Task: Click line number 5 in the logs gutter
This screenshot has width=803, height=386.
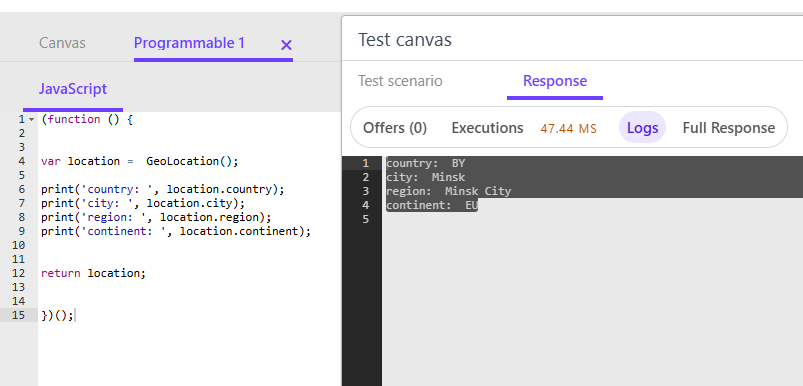Action: pyautogui.click(x=365, y=219)
